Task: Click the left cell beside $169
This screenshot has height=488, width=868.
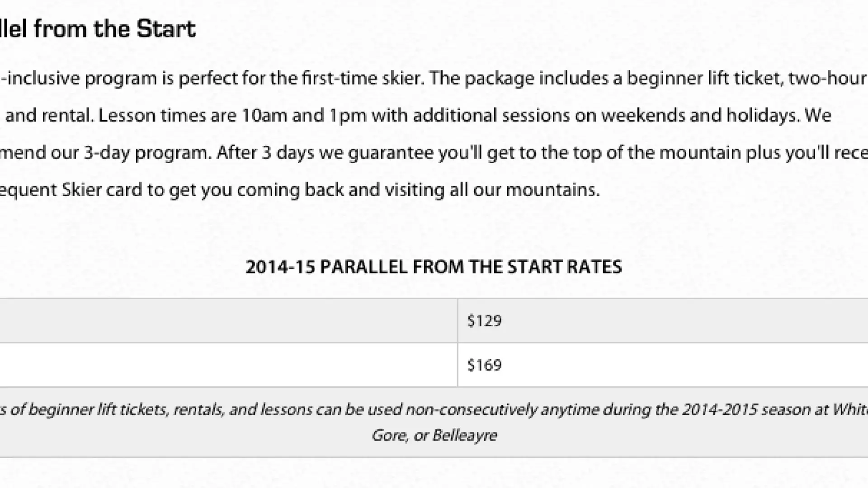Action: (x=226, y=365)
